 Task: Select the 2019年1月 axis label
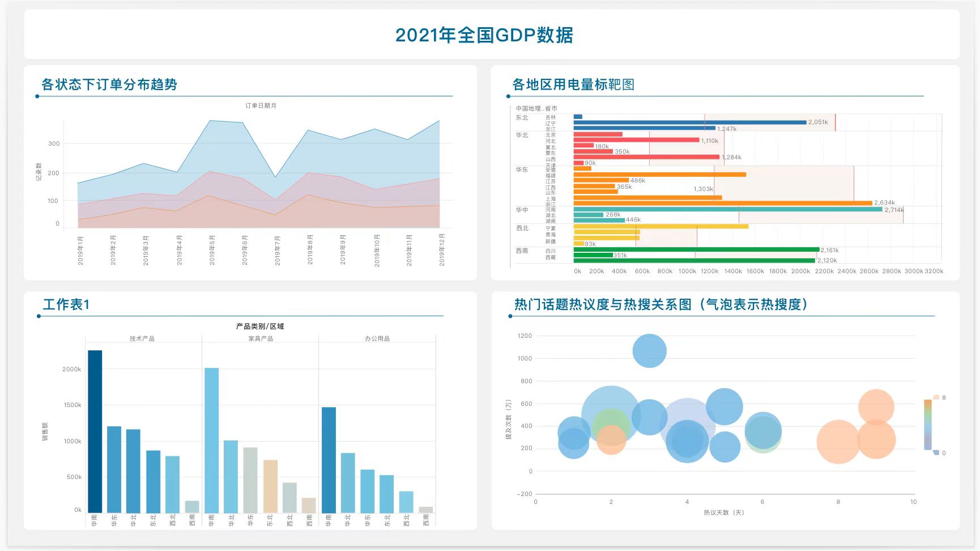click(80, 251)
